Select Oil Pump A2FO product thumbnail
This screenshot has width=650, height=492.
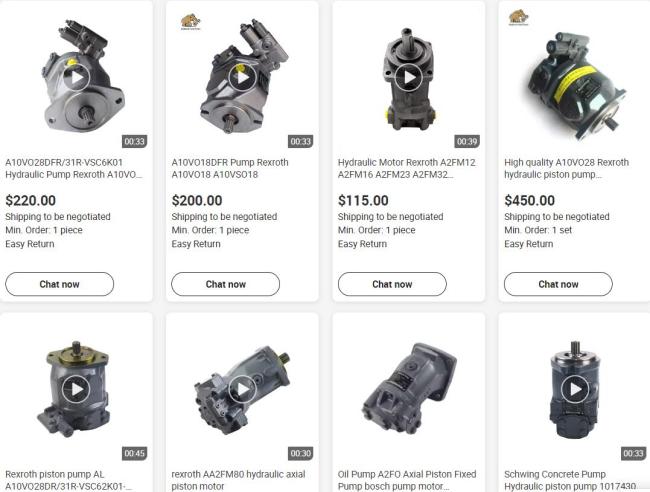409,388
